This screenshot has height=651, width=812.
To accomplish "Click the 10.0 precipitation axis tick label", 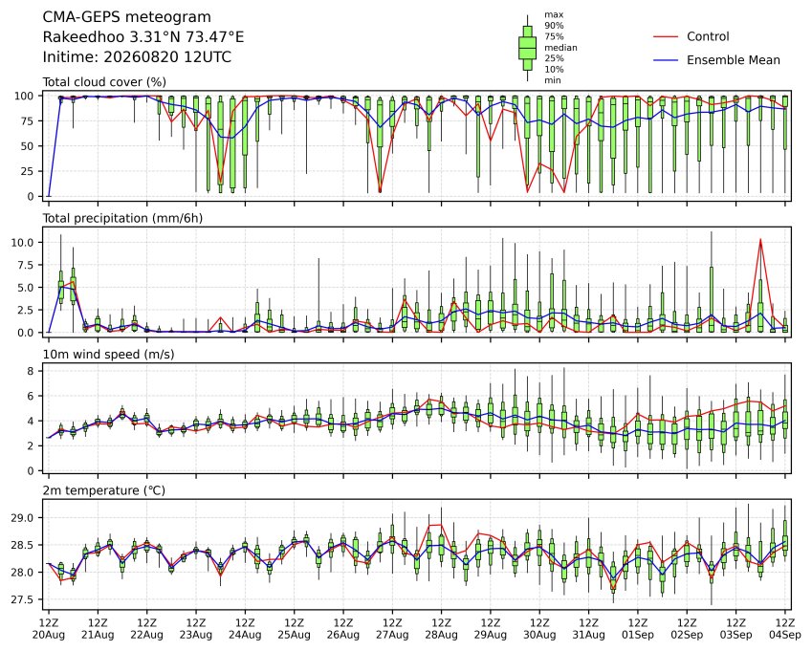I will (22, 242).
